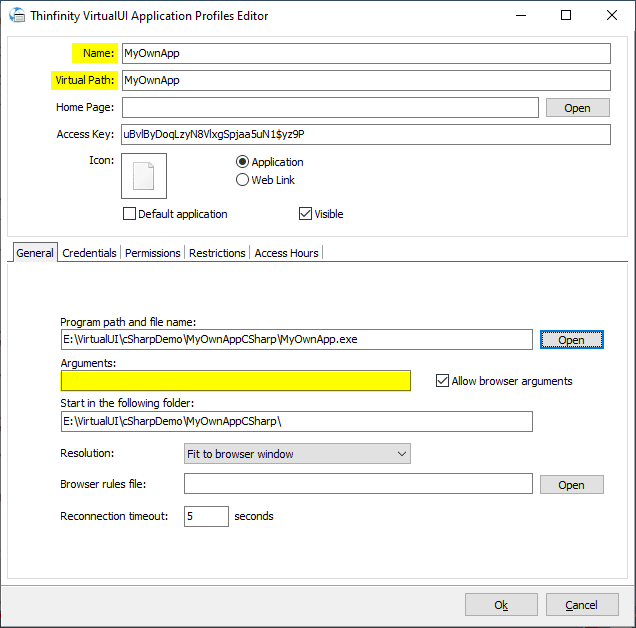
Task: Go to the Access Hours tab
Action: tap(286, 253)
